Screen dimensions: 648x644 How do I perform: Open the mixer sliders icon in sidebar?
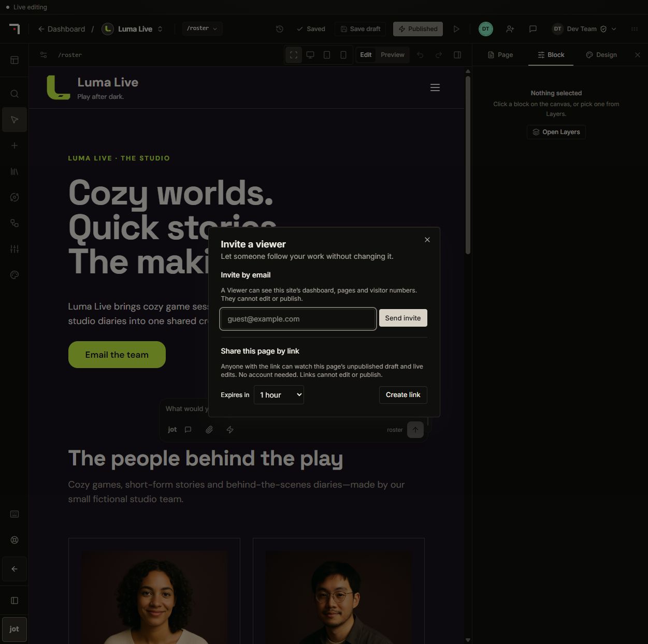tap(15, 249)
